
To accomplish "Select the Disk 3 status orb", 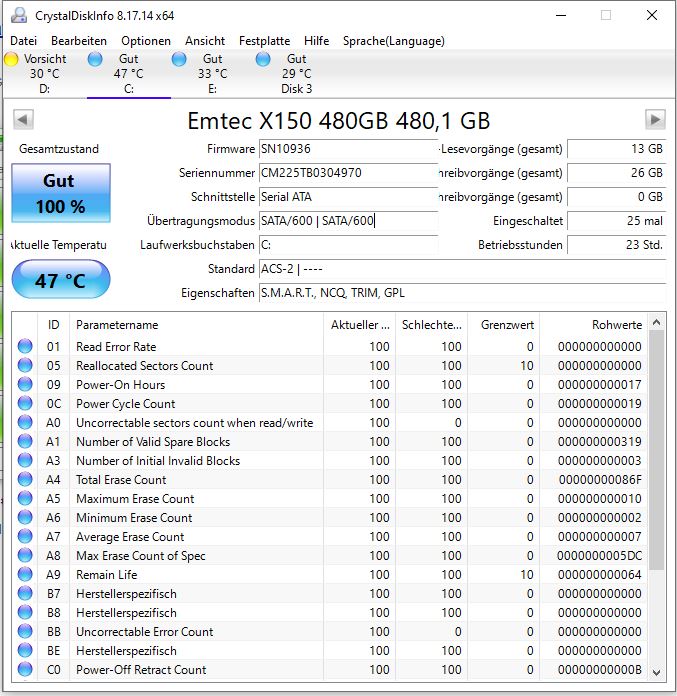I will click(x=263, y=59).
